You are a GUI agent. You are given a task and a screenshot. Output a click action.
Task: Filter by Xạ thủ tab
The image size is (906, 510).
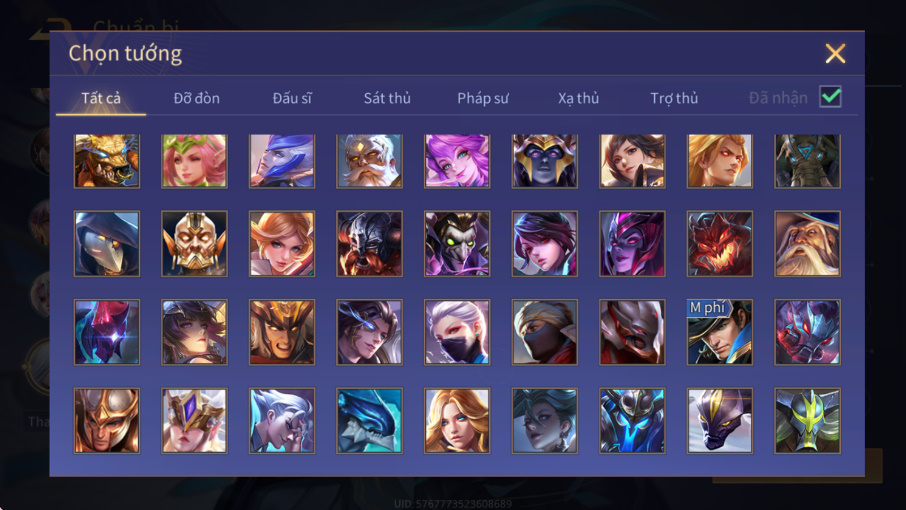578,98
